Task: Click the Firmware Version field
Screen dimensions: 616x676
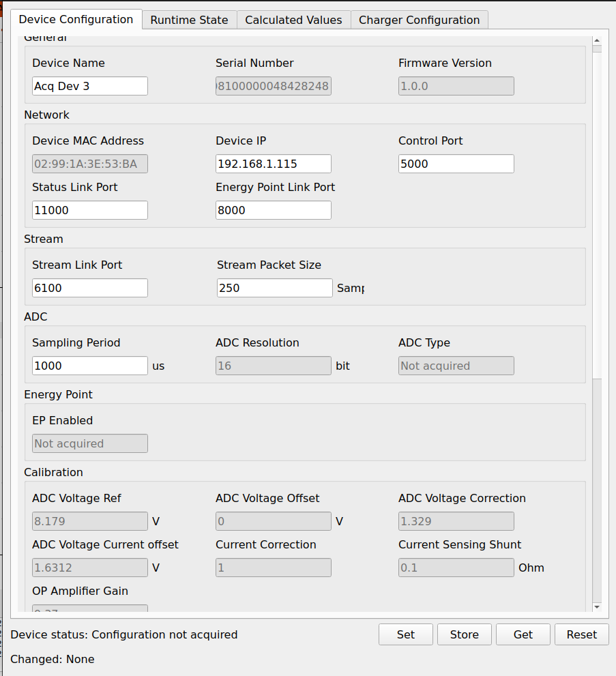Action: [456, 86]
